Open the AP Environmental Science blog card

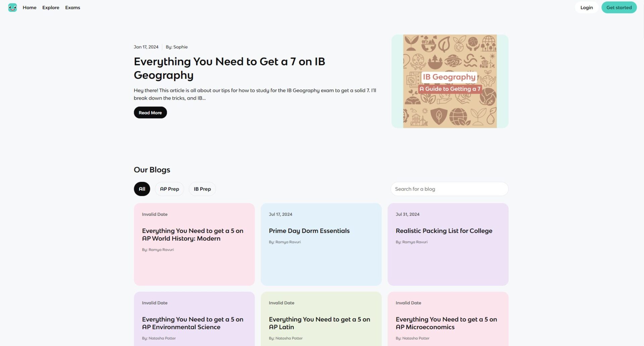(194, 319)
